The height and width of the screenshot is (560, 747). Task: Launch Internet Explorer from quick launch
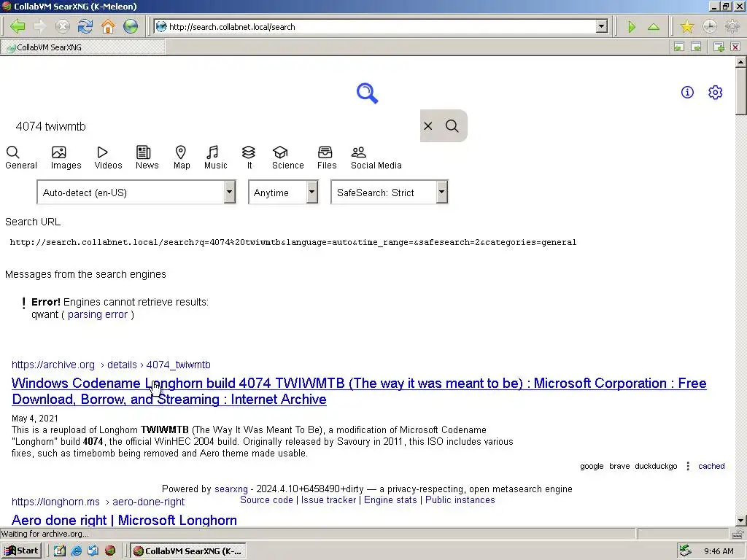pos(76,551)
